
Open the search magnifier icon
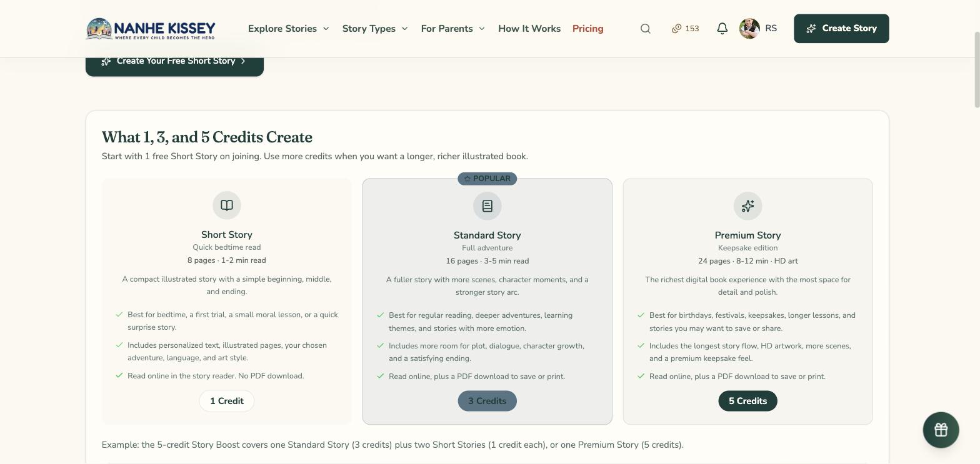click(646, 29)
